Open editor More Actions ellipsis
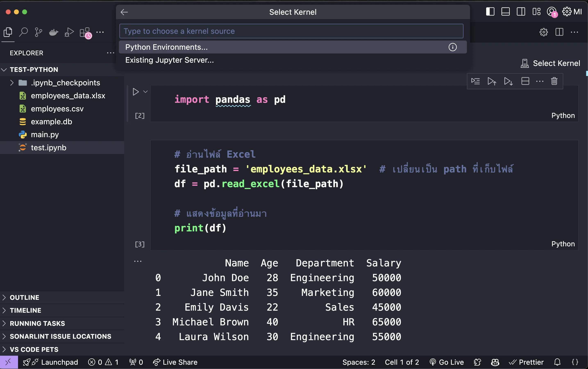The width and height of the screenshot is (588, 369). [574, 32]
